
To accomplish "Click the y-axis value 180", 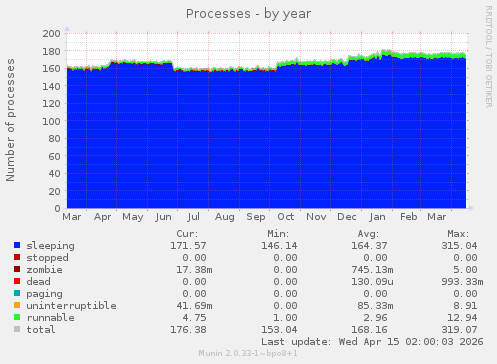I will click(x=51, y=51).
